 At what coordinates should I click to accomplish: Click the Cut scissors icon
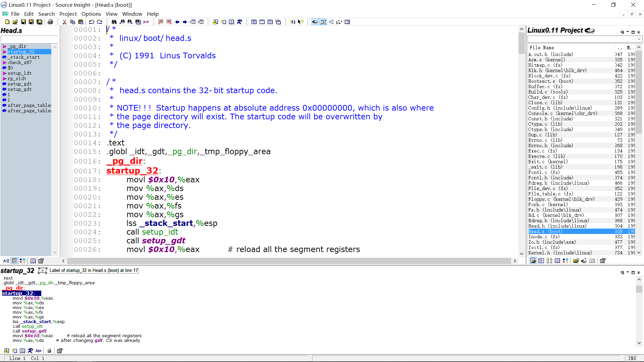pos(64,22)
